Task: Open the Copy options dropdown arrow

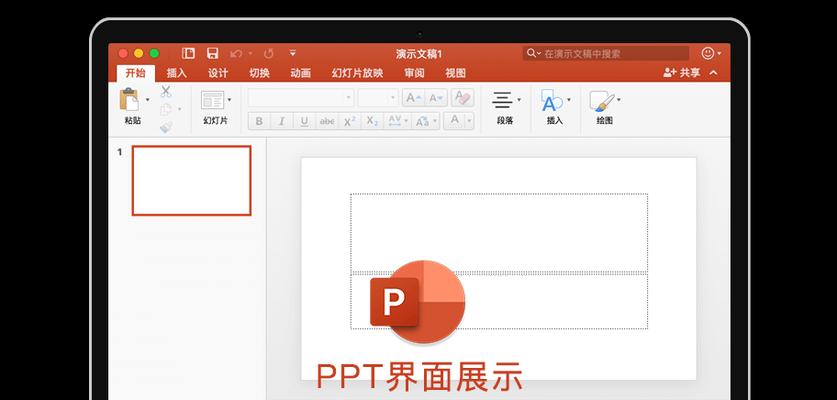Action: click(x=179, y=109)
